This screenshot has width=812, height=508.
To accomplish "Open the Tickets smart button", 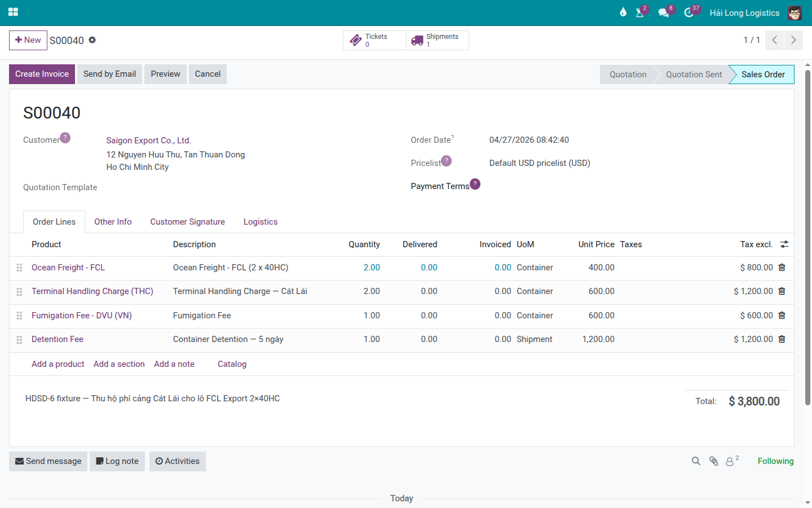I will 374,40.
